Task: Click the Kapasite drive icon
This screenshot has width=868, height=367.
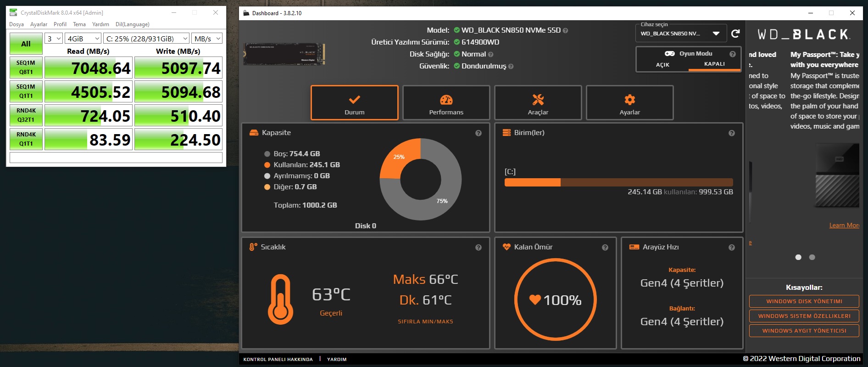Action: 254,132
